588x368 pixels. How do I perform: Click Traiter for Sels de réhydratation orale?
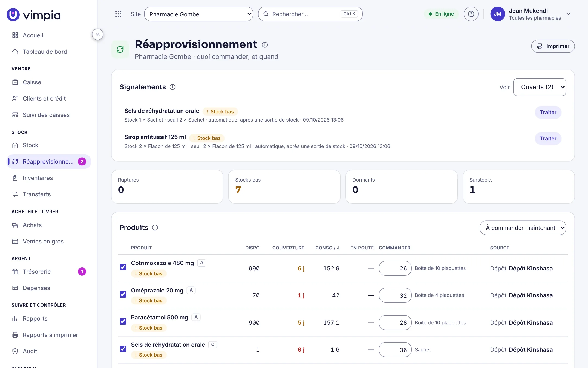[548, 112]
